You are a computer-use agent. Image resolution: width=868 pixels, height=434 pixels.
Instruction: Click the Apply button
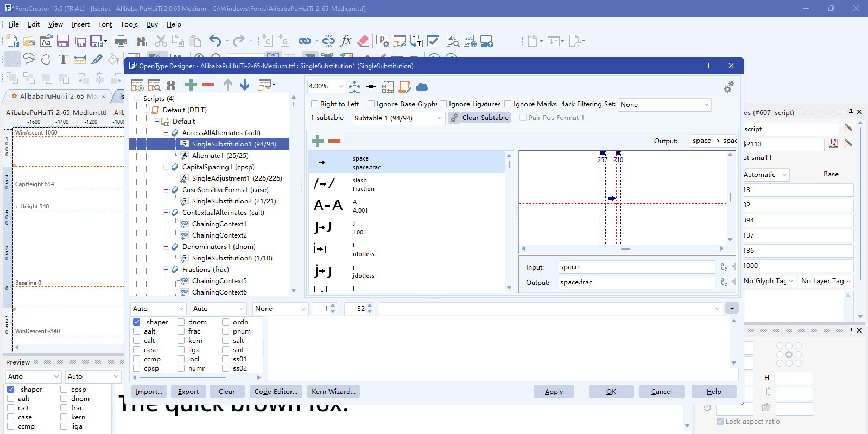554,392
